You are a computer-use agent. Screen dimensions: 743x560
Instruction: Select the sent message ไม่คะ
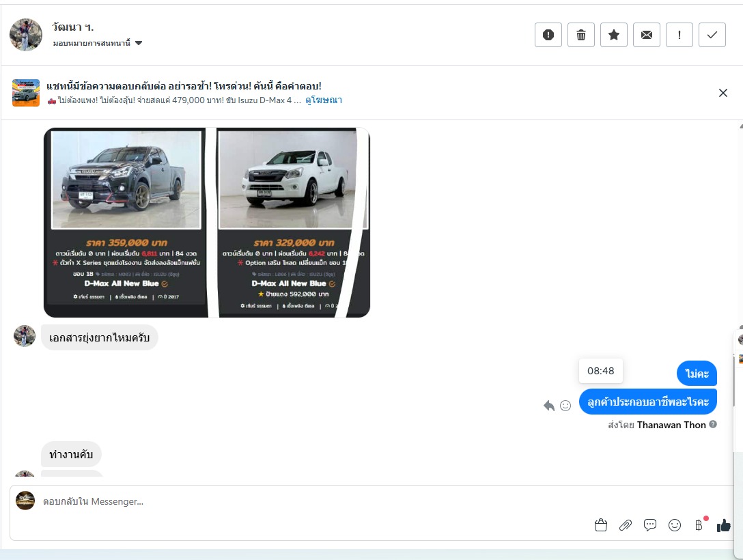697,374
